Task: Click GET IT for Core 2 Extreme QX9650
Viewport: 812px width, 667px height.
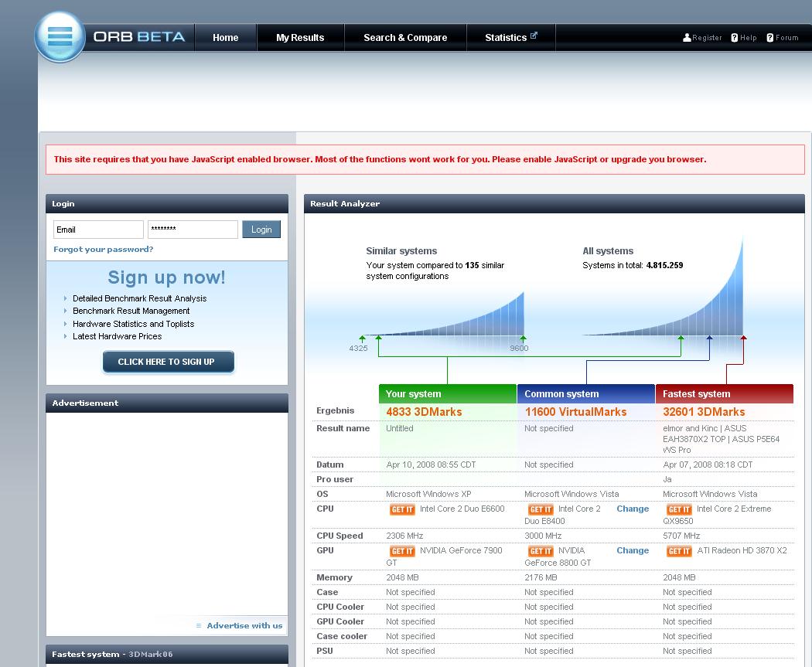Action: pos(679,509)
